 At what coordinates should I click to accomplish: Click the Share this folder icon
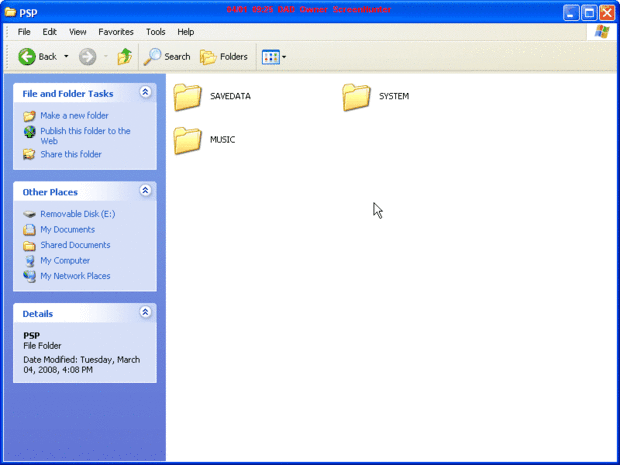tap(29, 154)
